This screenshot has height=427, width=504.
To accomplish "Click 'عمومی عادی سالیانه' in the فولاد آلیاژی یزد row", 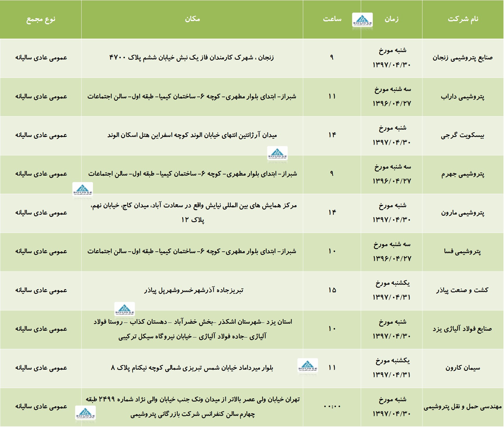I will pyautogui.click(x=41, y=329).
